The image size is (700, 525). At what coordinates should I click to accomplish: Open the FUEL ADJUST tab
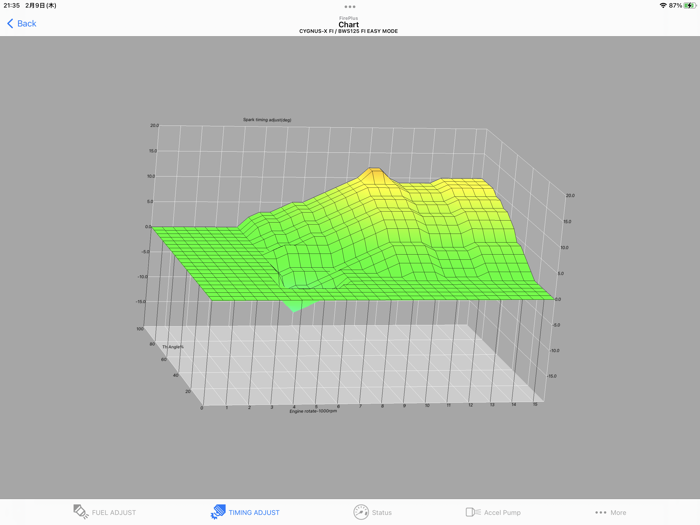pyautogui.click(x=105, y=512)
